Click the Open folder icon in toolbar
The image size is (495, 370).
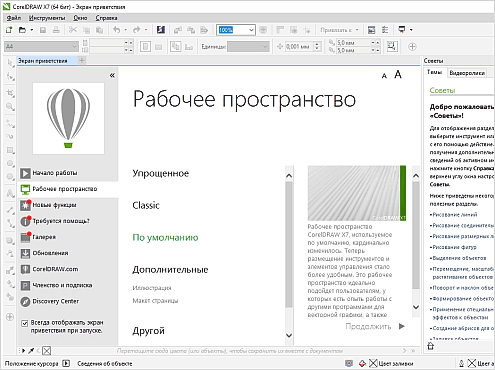coord(22,30)
